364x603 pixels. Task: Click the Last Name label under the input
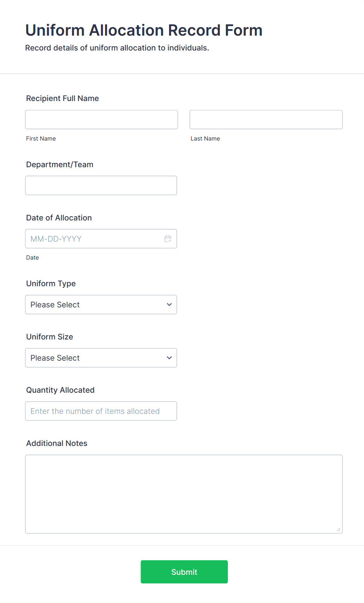pos(205,138)
